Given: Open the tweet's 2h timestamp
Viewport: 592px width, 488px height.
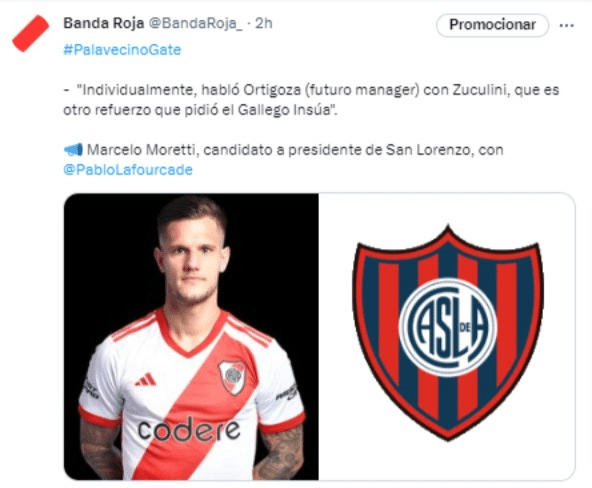Looking at the screenshot, I should click(264, 23).
